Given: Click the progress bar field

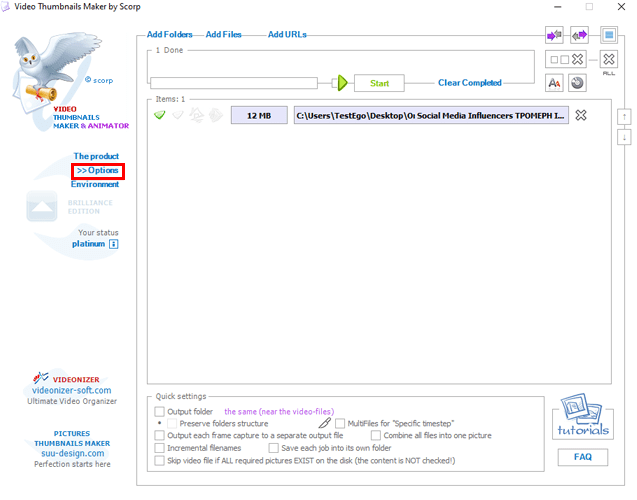Looking at the screenshot, I should pyautogui.click(x=234, y=83).
